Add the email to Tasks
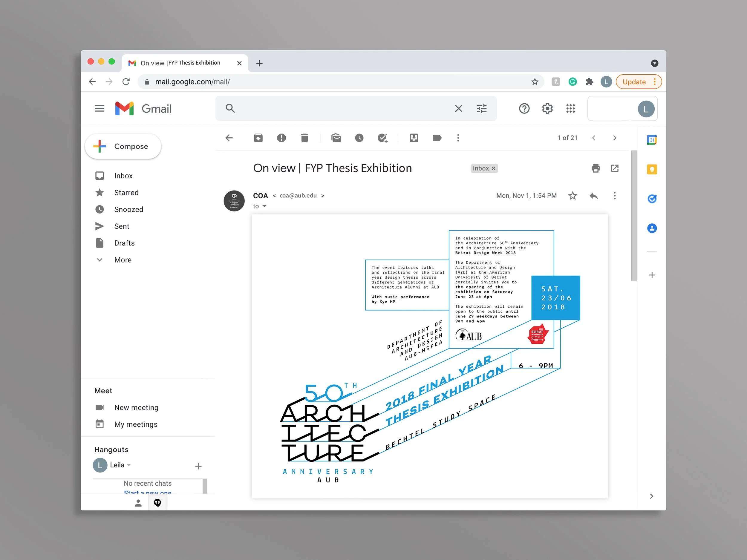This screenshot has width=747, height=560. [382, 138]
